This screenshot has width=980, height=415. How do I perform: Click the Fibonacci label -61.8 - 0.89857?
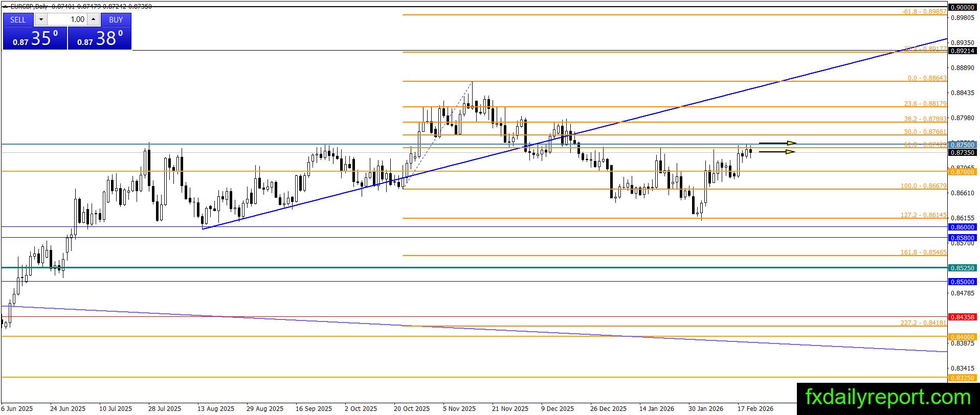924,11
